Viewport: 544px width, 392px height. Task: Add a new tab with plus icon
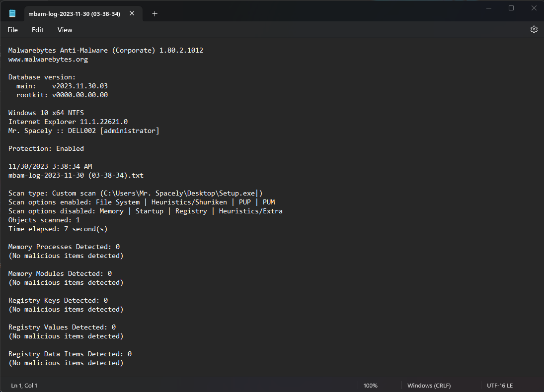coord(155,14)
